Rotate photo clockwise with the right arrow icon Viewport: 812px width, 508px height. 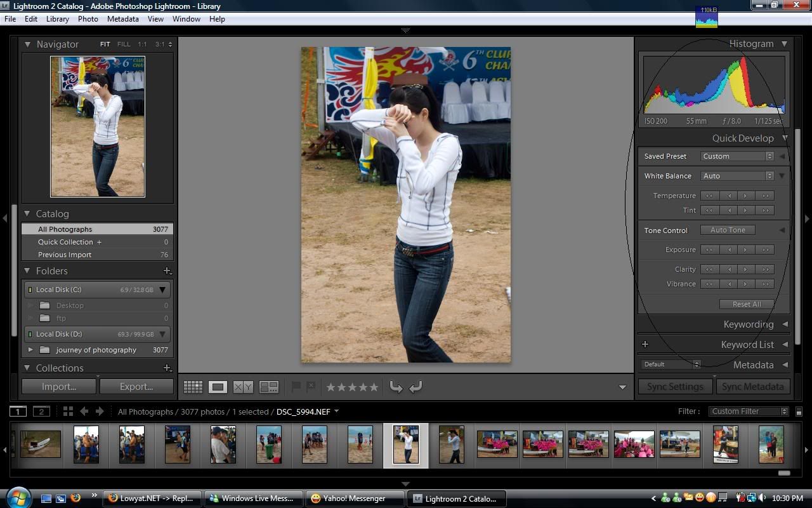point(416,387)
